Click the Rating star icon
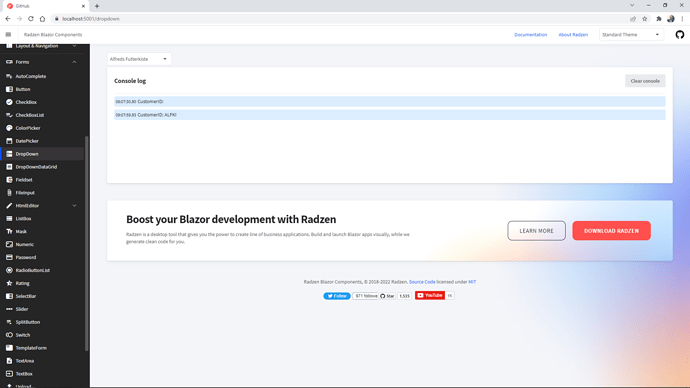Image resolution: width=690 pixels, height=388 pixels. (9, 283)
